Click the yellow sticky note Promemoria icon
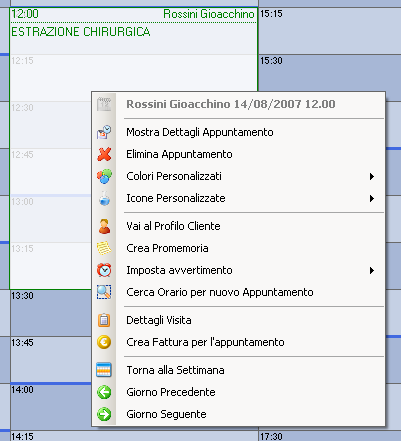This screenshot has width=401, height=441. pyautogui.click(x=104, y=248)
